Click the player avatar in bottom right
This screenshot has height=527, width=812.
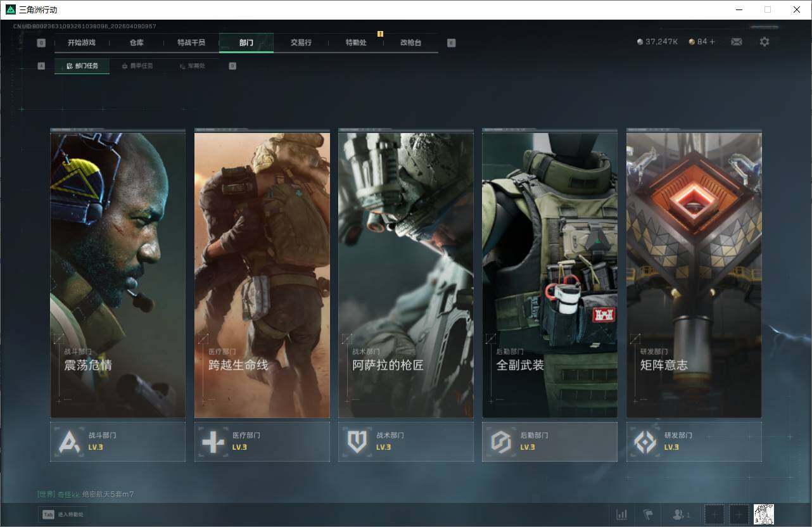pyautogui.click(x=763, y=514)
